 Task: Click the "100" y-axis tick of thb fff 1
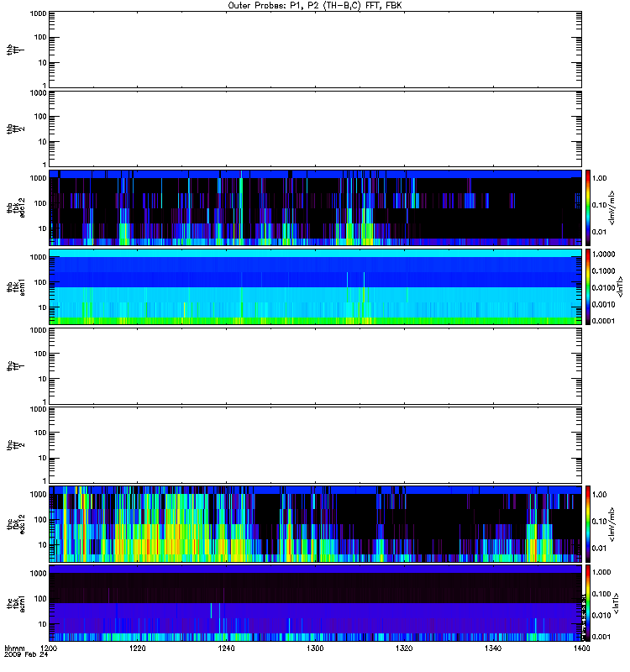[40, 37]
